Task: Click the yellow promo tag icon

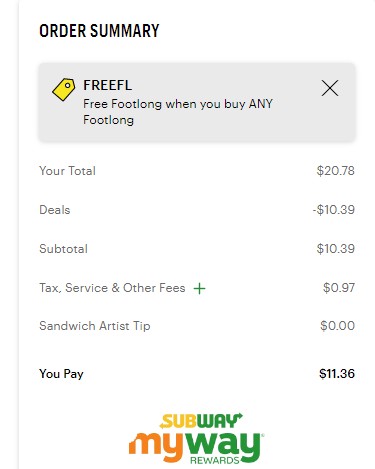Action: click(x=64, y=89)
